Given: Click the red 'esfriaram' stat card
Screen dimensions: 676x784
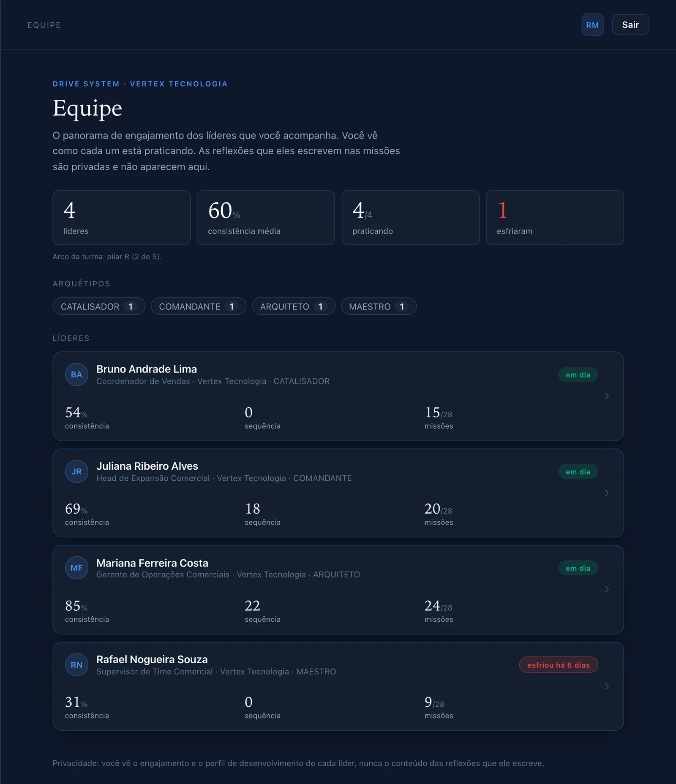Looking at the screenshot, I should [x=555, y=218].
